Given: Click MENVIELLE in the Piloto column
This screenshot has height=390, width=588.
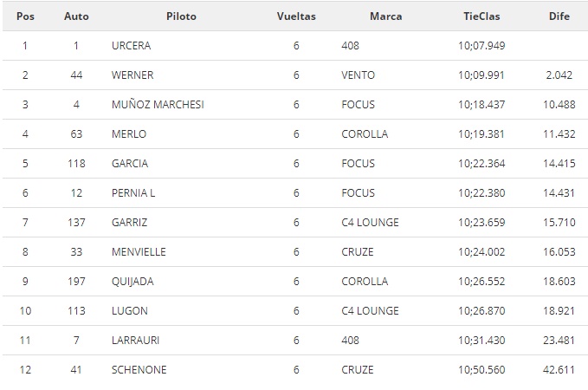Looking at the screenshot, I should 139,252.
